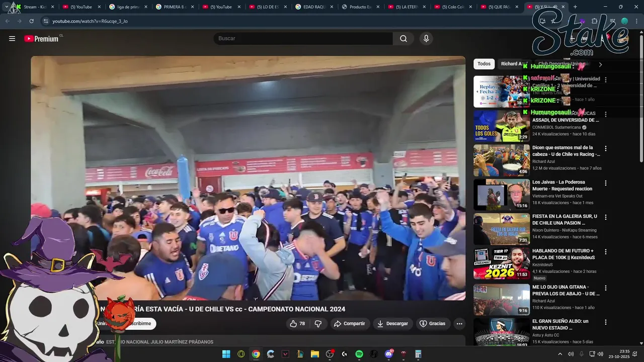View site information icon in address bar
The width and height of the screenshot is (644, 362).
coord(45,21)
